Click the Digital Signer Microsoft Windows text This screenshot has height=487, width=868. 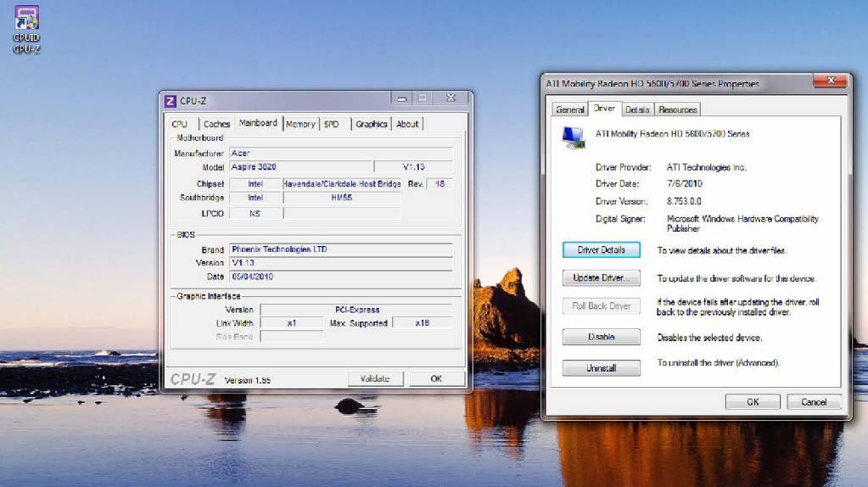(x=742, y=224)
